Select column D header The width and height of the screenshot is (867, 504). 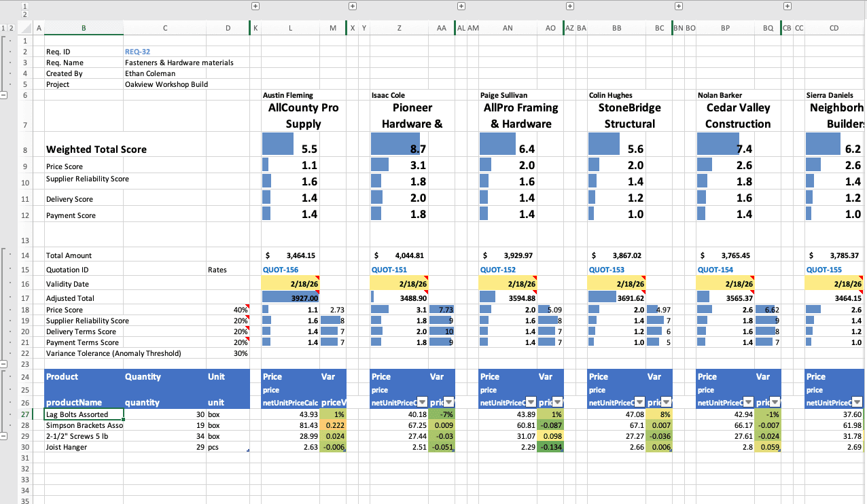click(x=227, y=28)
